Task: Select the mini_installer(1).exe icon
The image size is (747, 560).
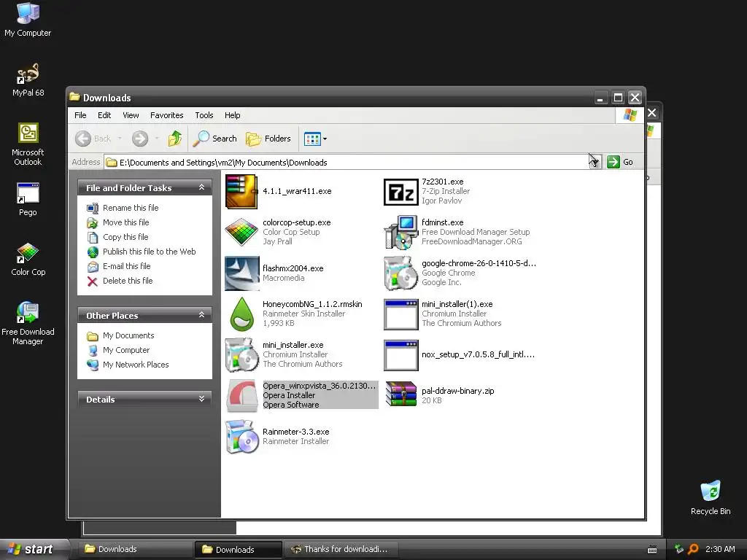Action: pos(400,314)
